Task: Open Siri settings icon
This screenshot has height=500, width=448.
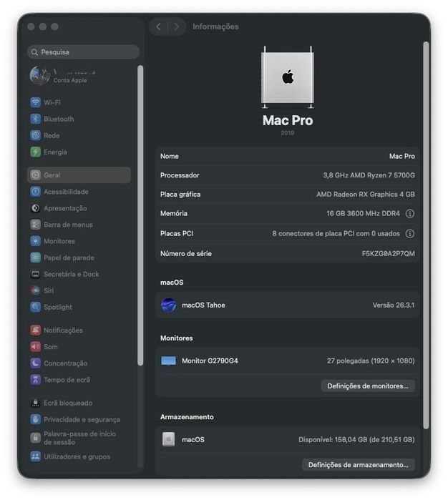Action: 35,290
